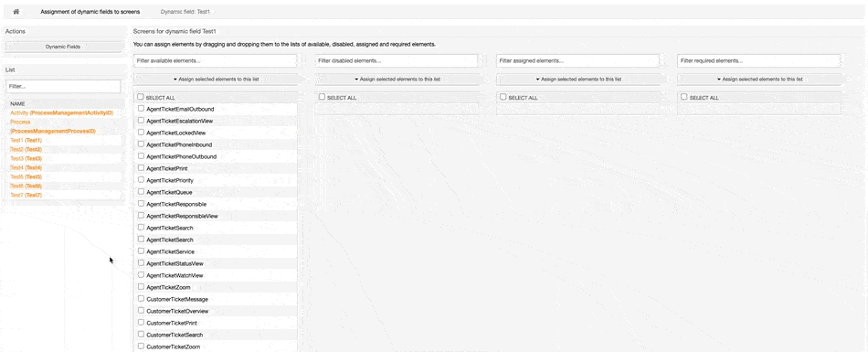This screenshot has height=352, width=868.
Task: Open Assignment of dynamic fields to screens breadcrumb
Action: pyautogui.click(x=90, y=12)
